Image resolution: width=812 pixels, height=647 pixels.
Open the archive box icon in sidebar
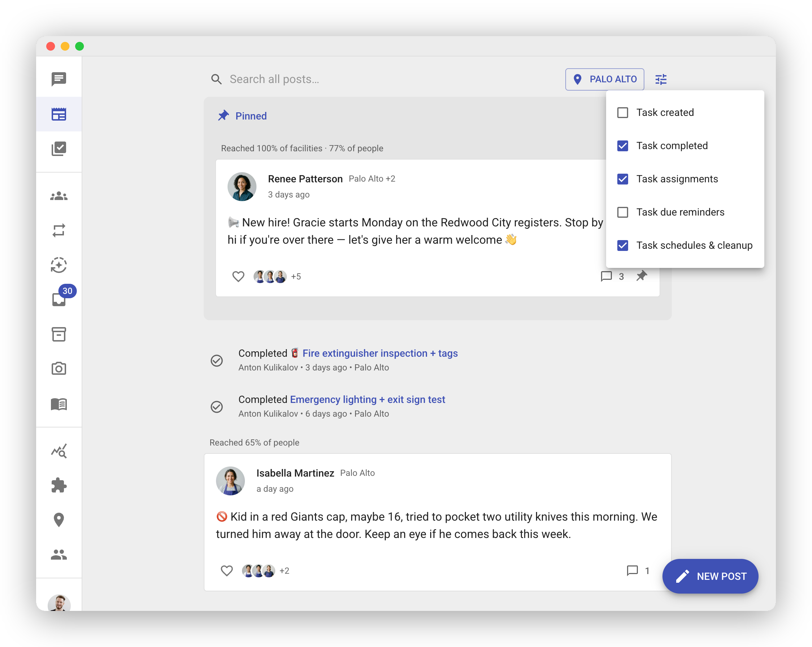pos(59,334)
